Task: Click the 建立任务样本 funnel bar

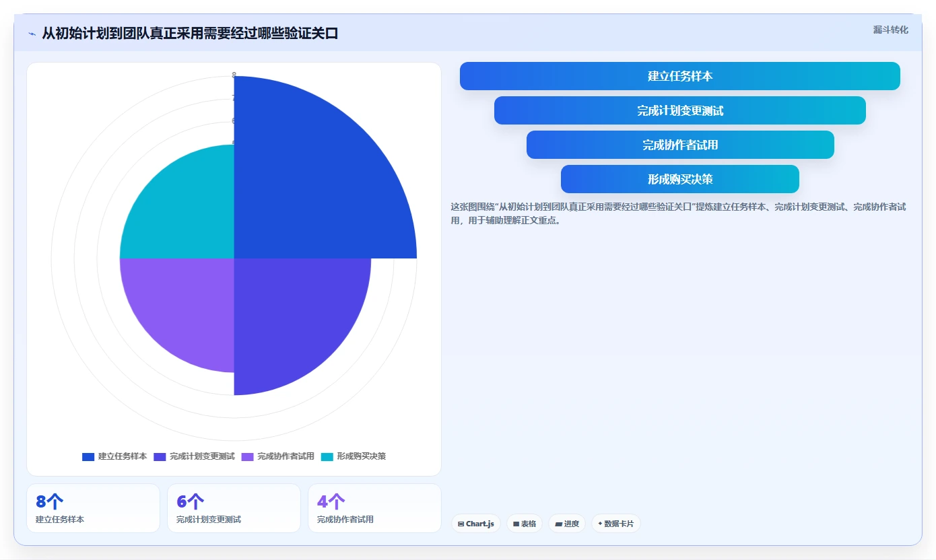Action: (x=680, y=76)
